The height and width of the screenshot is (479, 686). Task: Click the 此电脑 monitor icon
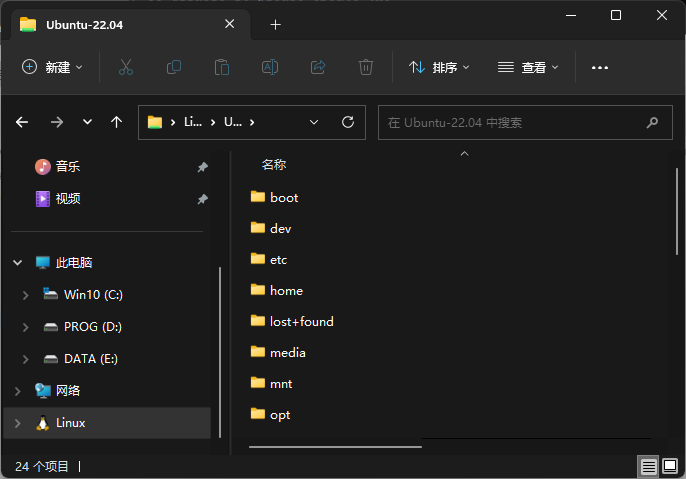click(x=42, y=262)
